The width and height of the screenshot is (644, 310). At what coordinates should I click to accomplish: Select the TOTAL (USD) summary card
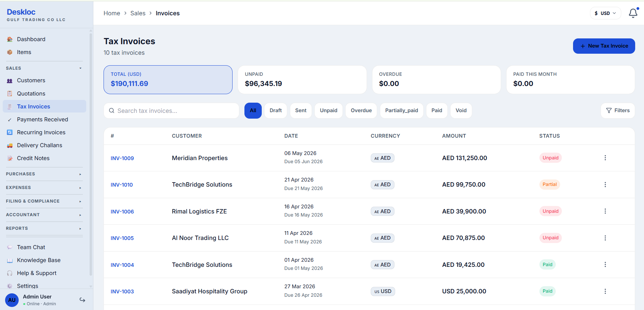[168, 80]
